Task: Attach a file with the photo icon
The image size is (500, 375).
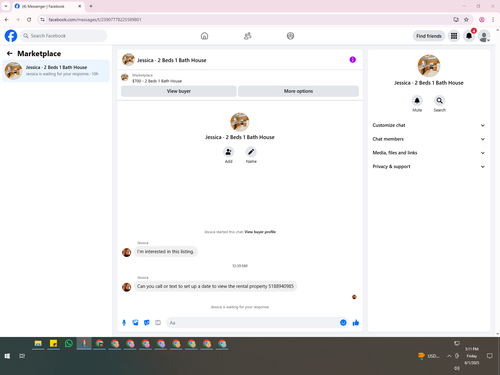Action: point(135,323)
